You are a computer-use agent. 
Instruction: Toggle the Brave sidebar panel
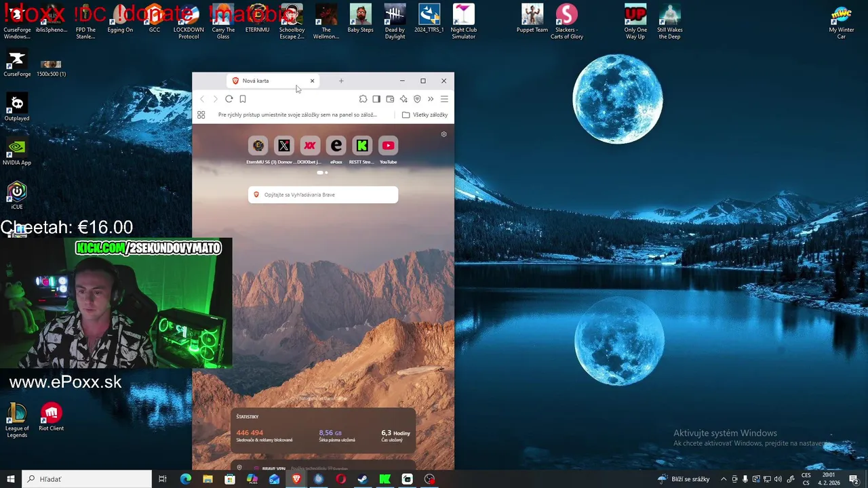[376, 99]
